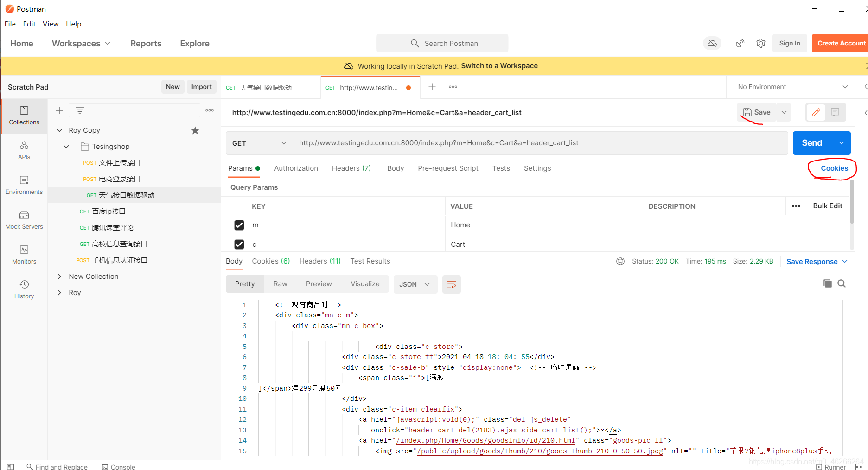
Task: Open the Save Response dropdown
Action: [x=817, y=262]
